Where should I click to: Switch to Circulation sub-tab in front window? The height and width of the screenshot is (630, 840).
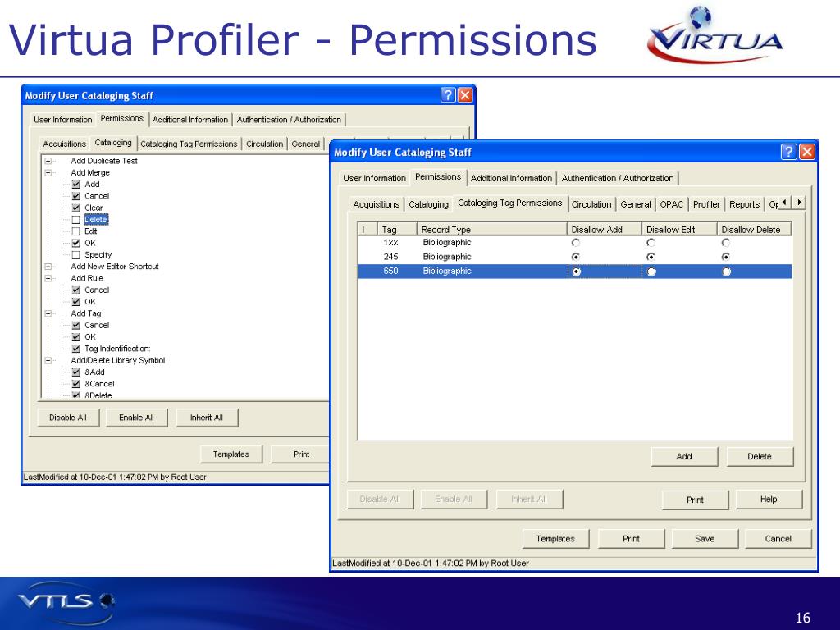click(x=591, y=204)
